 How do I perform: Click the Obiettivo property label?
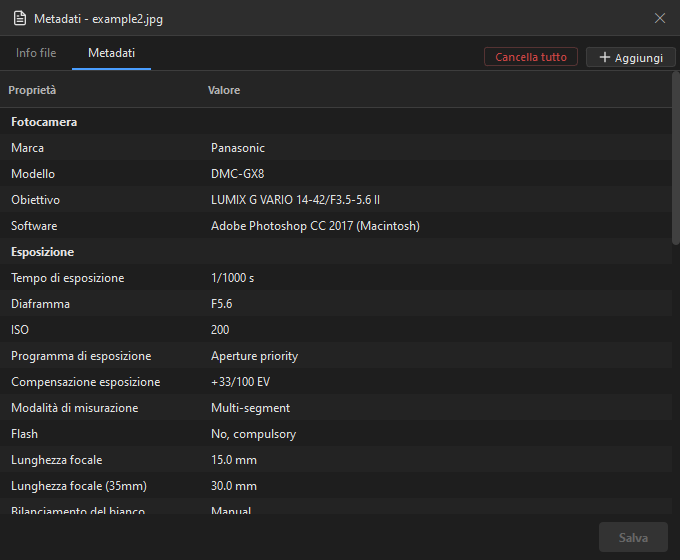click(36, 200)
